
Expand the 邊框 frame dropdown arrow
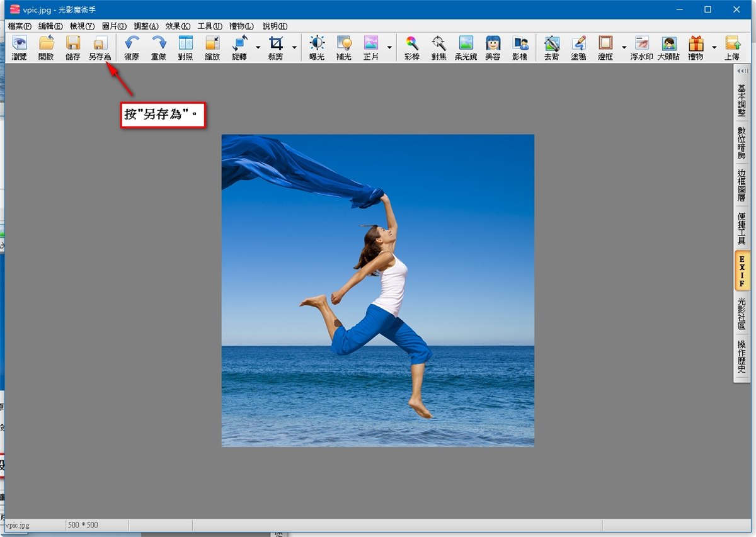click(624, 47)
